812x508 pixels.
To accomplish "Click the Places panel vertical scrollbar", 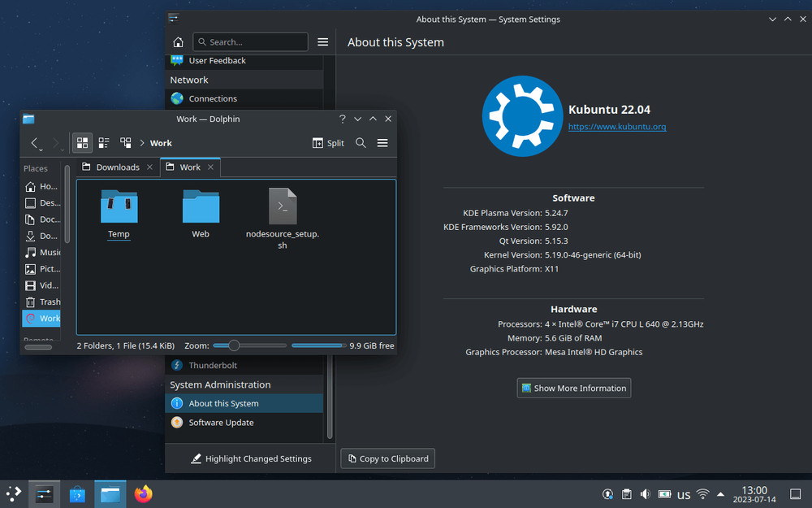I will pos(67,204).
